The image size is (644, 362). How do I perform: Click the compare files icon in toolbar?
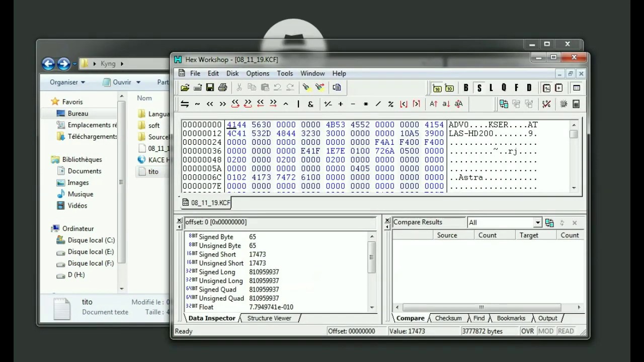point(504,104)
